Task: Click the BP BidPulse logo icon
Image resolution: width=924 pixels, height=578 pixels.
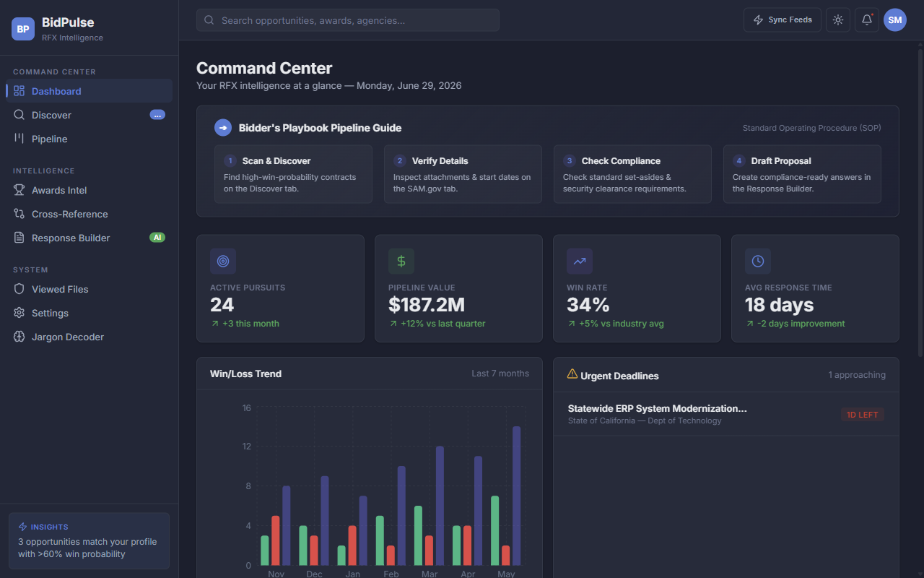Action: (23, 29)
